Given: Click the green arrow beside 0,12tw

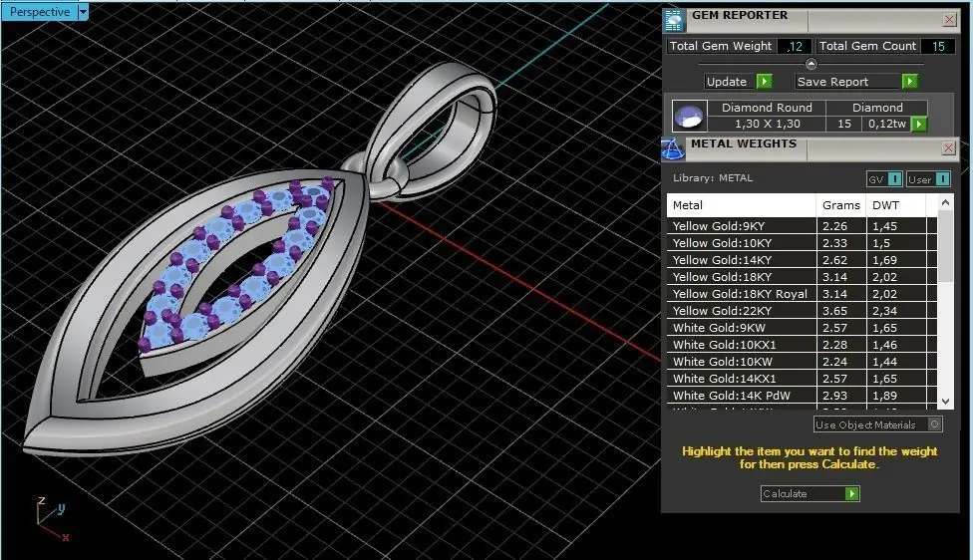Looking at the screenshot, I should coord(919,124).
